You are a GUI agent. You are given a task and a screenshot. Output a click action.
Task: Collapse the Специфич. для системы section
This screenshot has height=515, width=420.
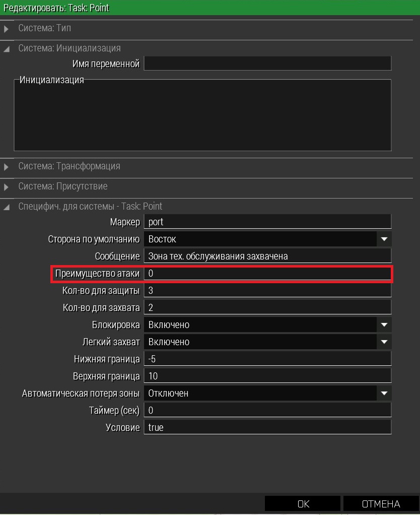7,207
